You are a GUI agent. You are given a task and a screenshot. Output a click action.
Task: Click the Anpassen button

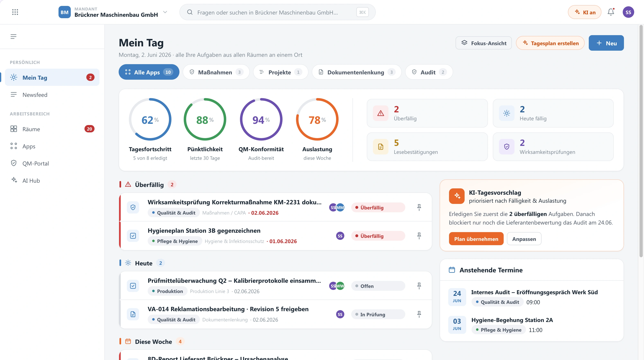[x=524, y=239]
